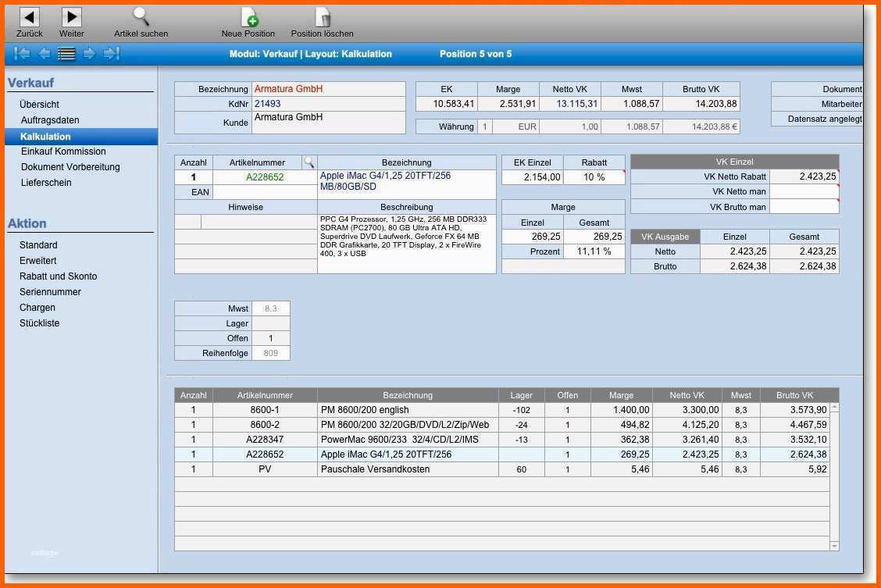Click the Zurück back arrow icon
This screenshot has width=881, height=588.
coord(29,17)
